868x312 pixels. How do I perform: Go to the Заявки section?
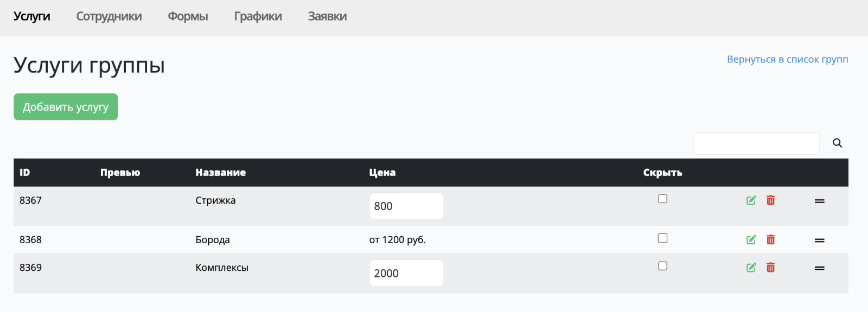(x=327, y=16)
